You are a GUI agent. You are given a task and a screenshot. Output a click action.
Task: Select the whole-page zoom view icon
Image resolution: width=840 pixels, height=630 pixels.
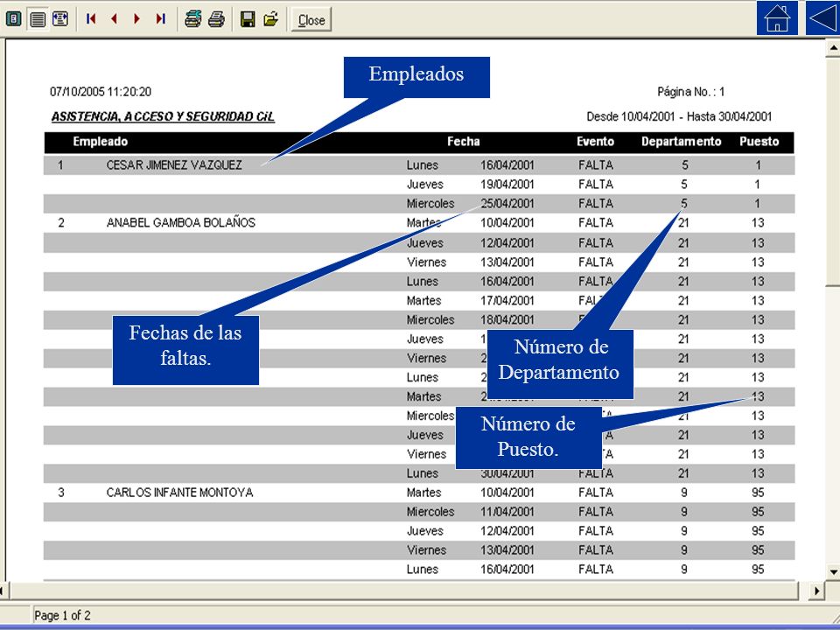(x=13, y=19)
